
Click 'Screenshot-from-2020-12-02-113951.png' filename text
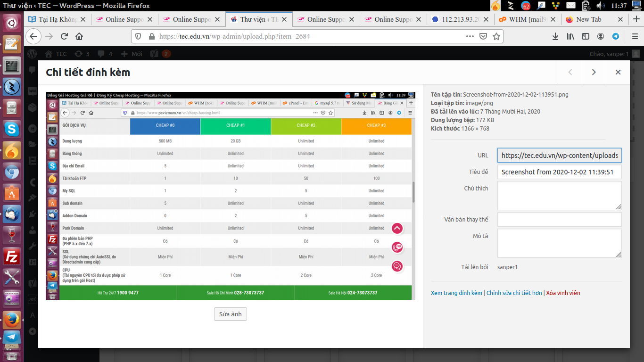[516, 94]
